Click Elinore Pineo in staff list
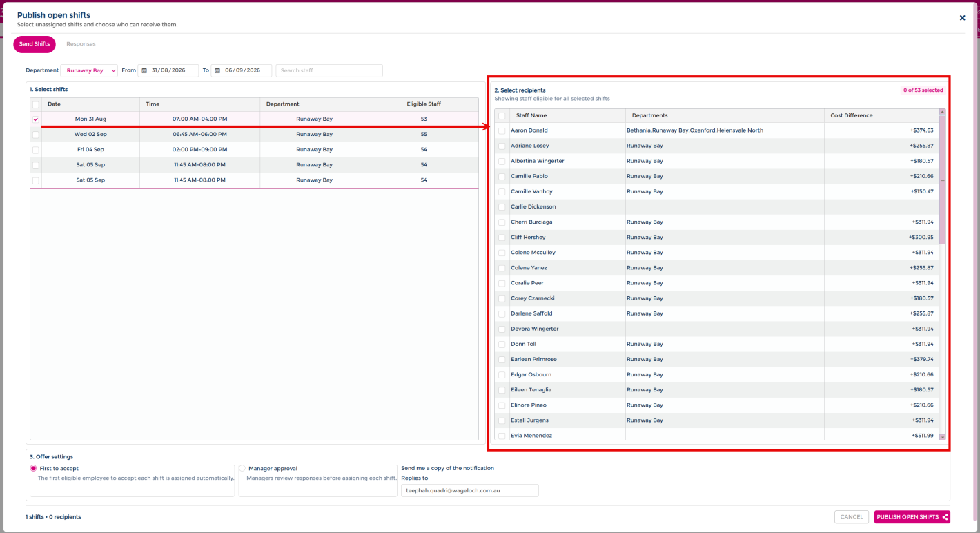 tap(529, 405)
